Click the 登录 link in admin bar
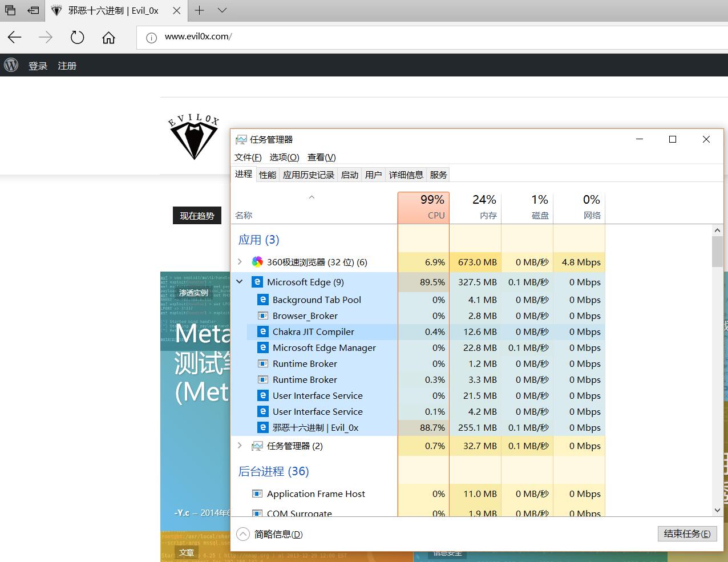Screen dimensions: 728x562 coord(38,66)
